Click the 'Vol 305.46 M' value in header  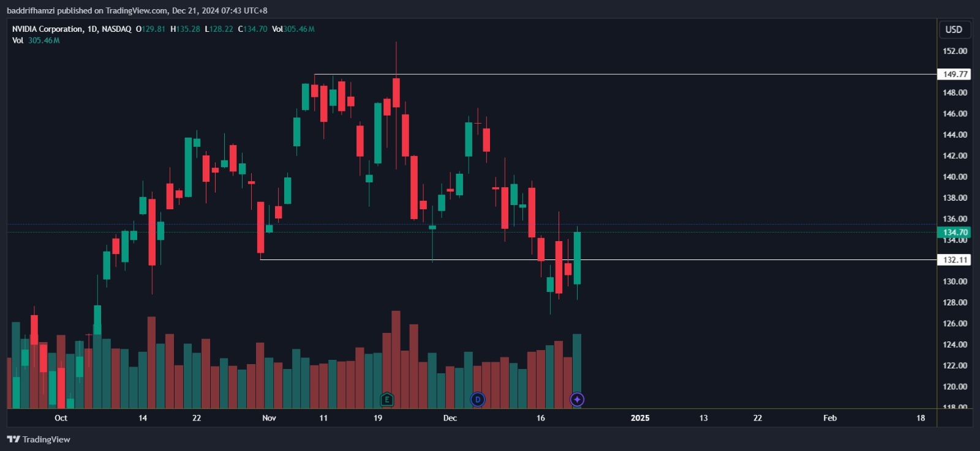[293, 29]
